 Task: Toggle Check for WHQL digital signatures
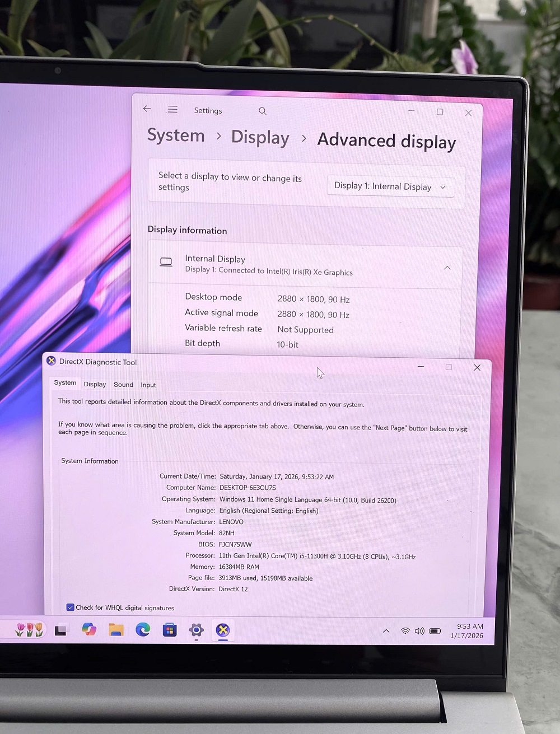tap(70, 607)
